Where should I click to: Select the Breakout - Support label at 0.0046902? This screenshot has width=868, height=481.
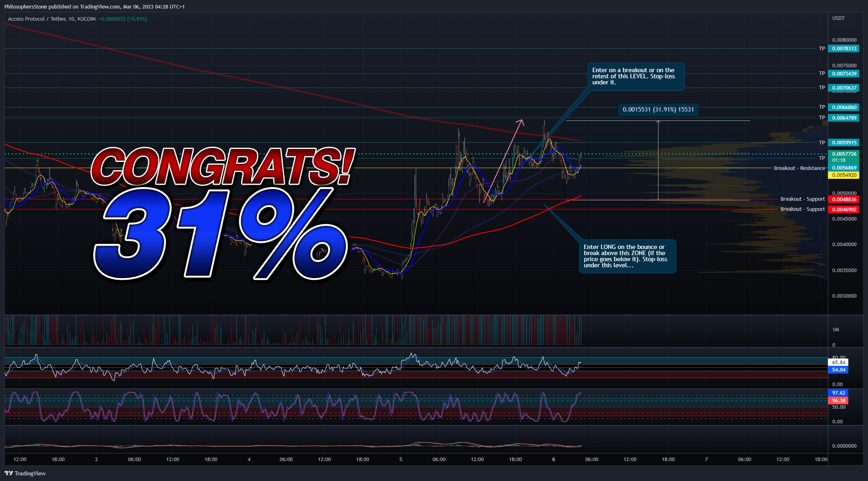[802, 209]
